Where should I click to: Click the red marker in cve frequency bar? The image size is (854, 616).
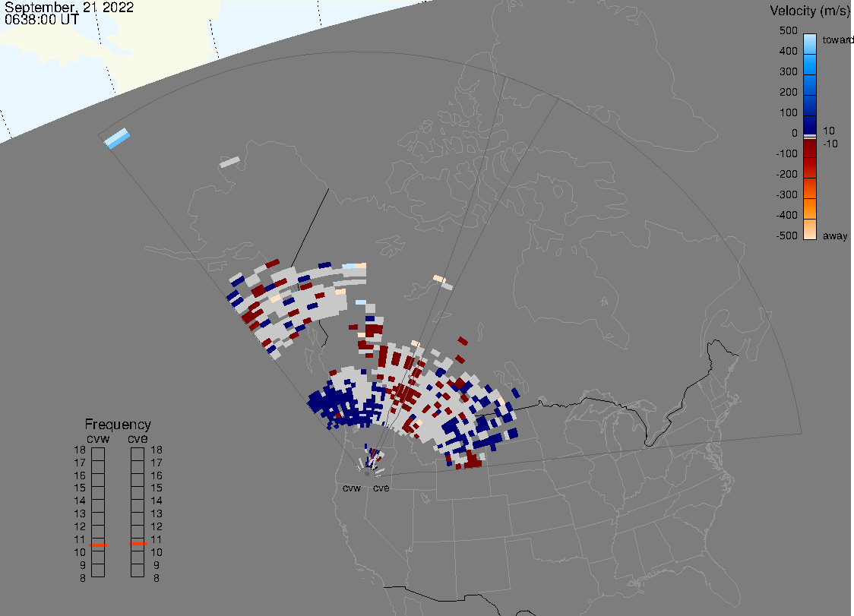[138, 544]
